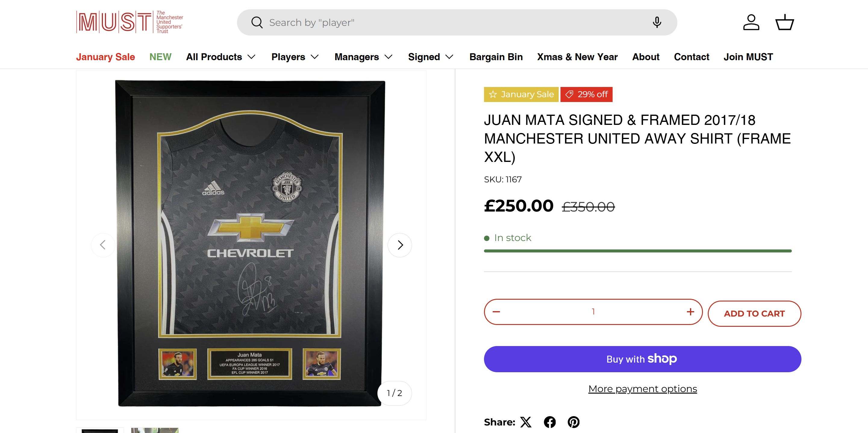The image size is (868, 433).
Task: Expand the All Products dropdown
Action: tap(221, 57)
